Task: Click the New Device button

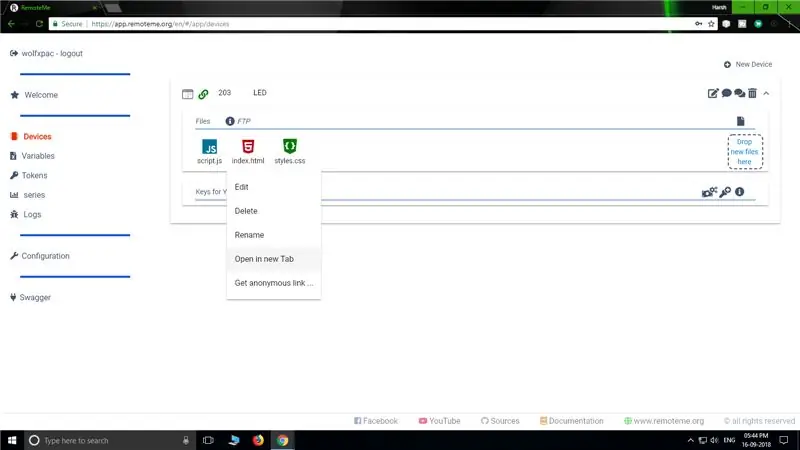Action: [747, 64]
